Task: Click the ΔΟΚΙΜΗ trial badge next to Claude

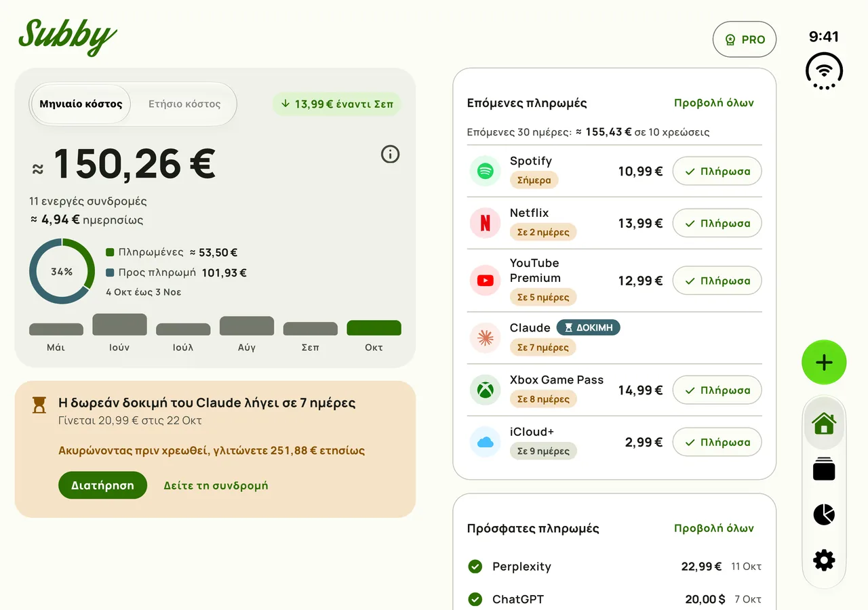Action: 589,327
